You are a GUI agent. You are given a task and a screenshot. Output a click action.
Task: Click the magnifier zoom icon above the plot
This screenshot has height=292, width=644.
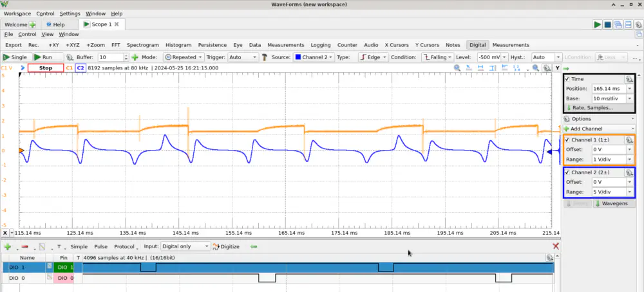pyautogui.click(x=457, y=68)
